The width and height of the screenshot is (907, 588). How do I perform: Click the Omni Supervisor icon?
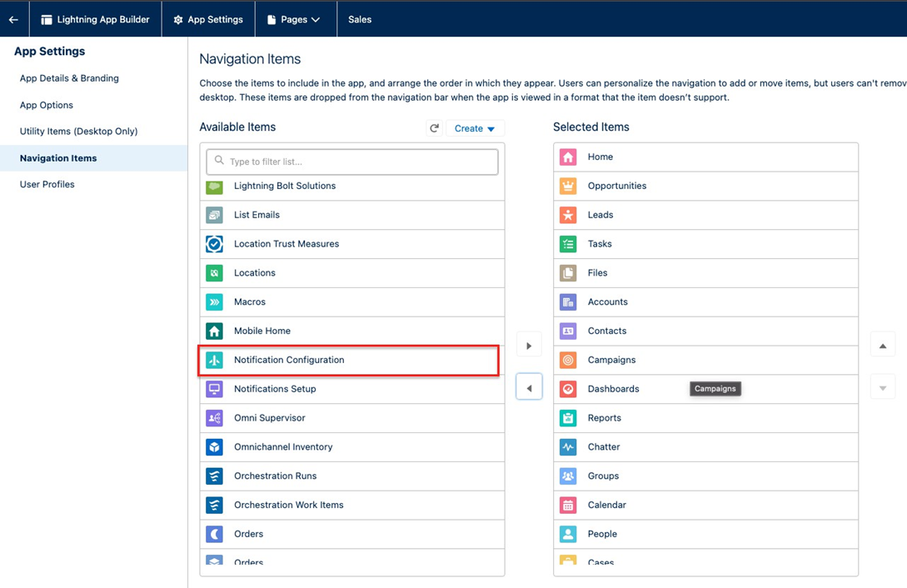point(215,417)
